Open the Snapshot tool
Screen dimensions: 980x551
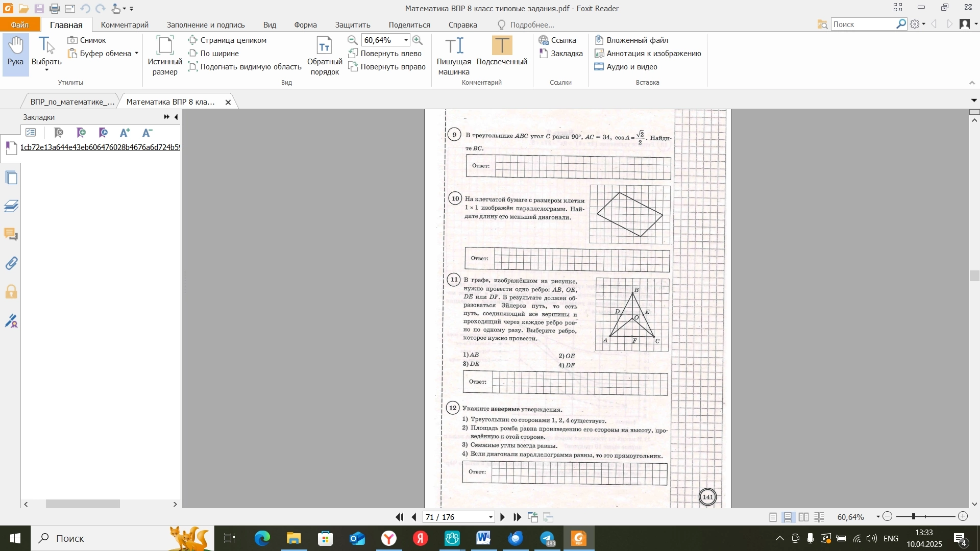[x=87, y=40]
